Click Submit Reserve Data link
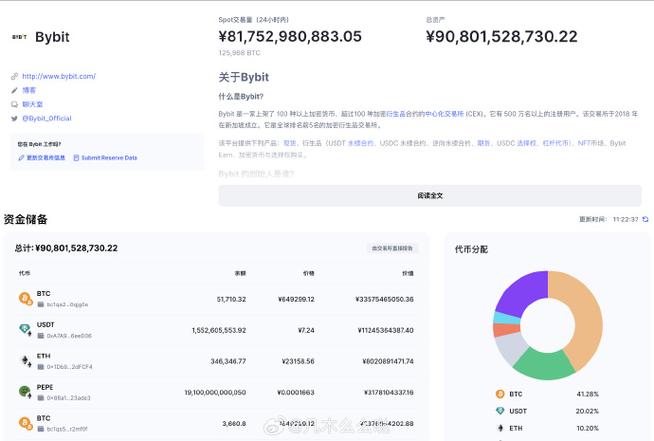 (x=109, y=158)
